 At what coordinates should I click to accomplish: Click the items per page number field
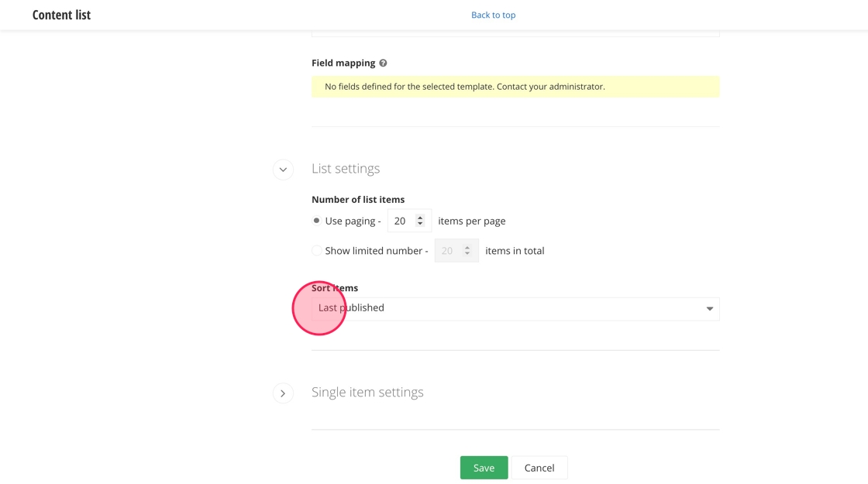click(x=401, y=221)
